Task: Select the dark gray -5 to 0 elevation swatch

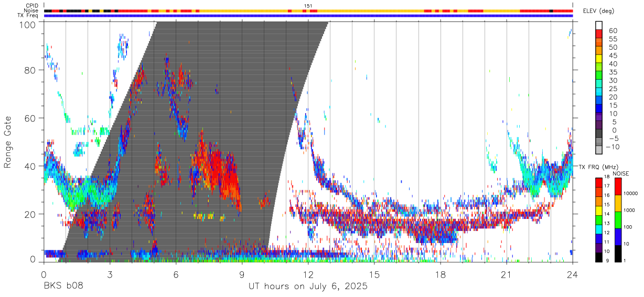Action: click(x=599, y=134)
